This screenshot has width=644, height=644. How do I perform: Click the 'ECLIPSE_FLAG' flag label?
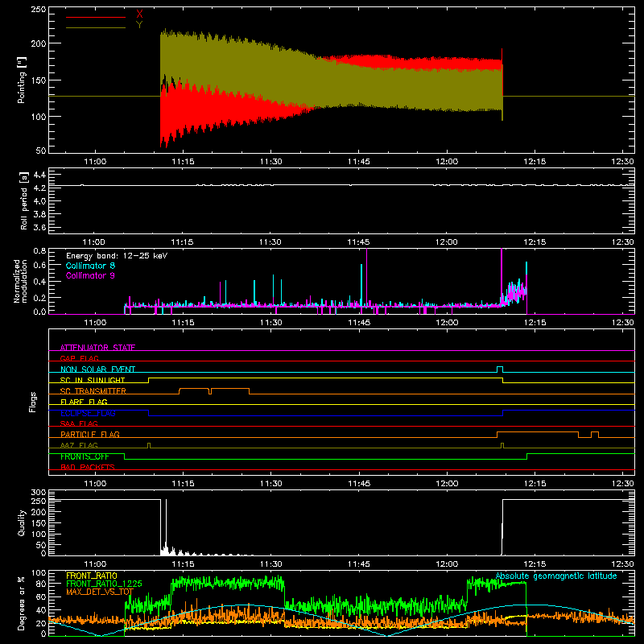click(88, 413)
